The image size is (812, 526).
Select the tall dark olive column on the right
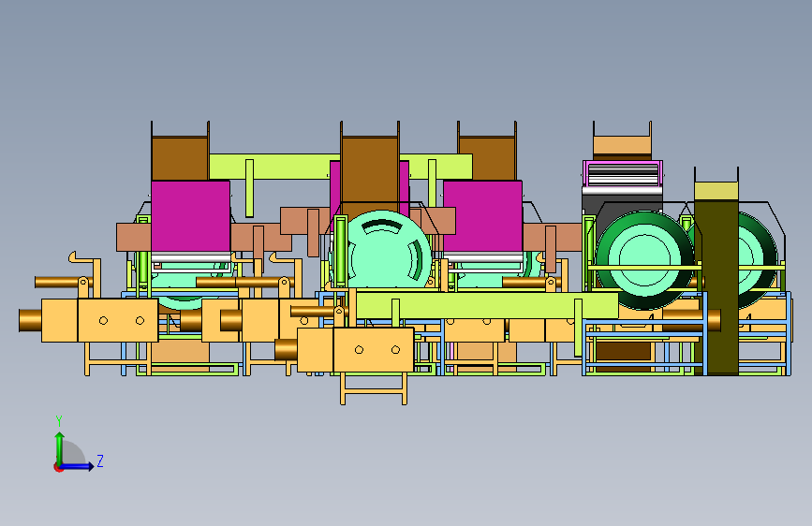[716, 286]
